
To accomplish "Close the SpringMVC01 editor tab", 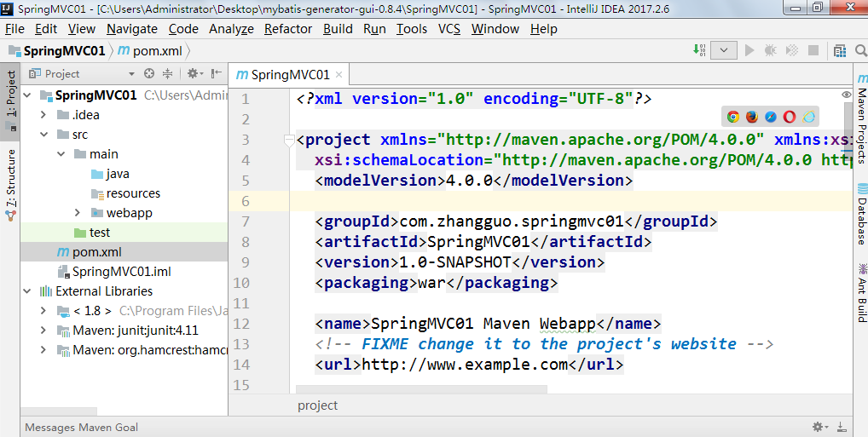I will pos(339,75).
